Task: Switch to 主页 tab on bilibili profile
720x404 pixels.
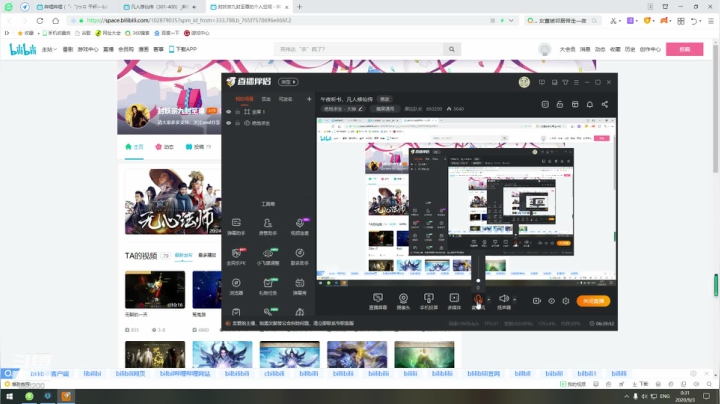Action: point(134,146)
